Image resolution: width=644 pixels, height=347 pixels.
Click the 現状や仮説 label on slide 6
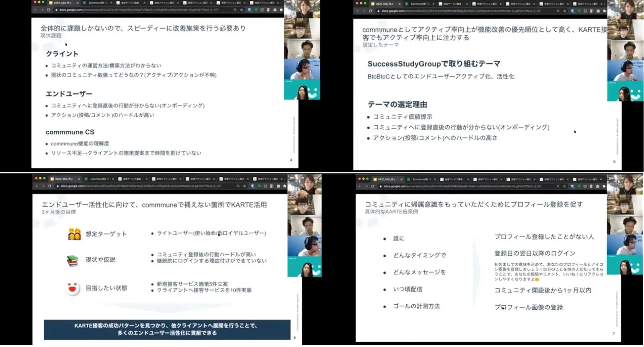pos(101,260)
